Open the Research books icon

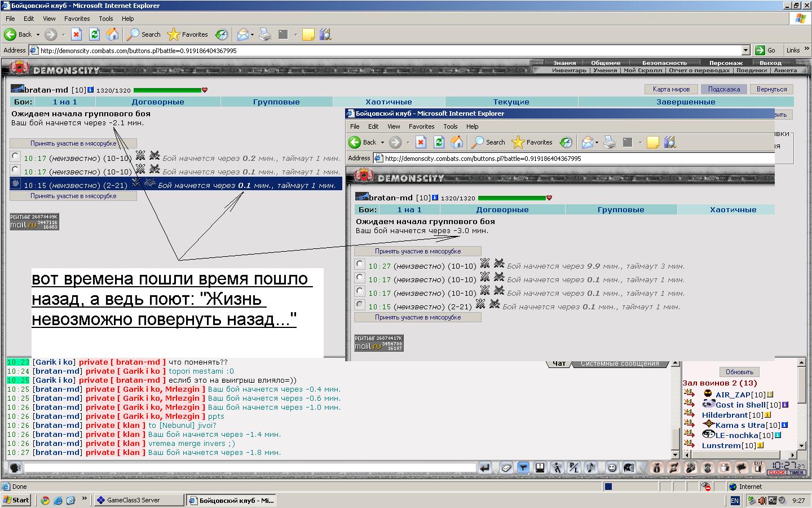(325, 34)
